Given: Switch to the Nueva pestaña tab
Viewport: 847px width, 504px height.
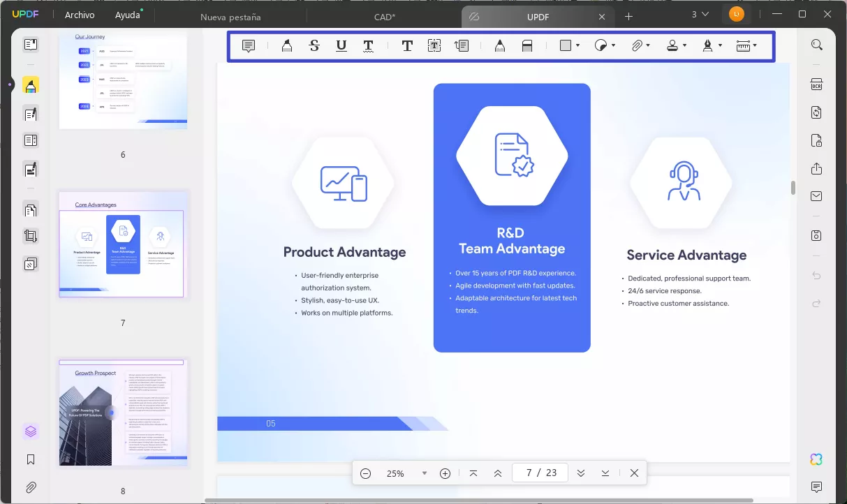Looking at the screenshot, I should pos(230,16).
